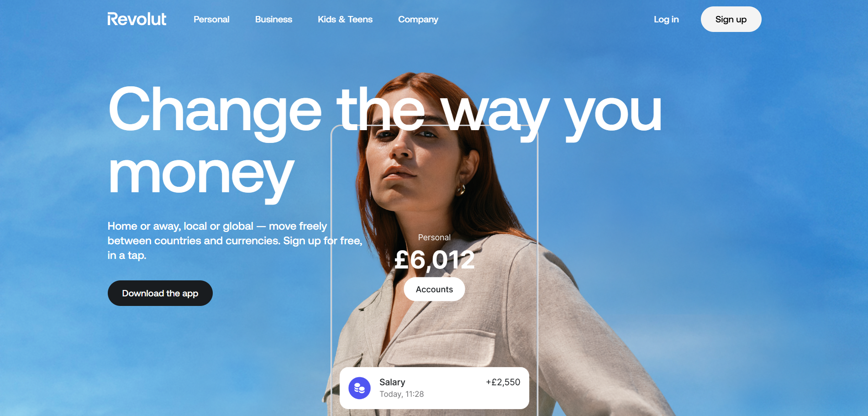Click the Download the app button
This screenshot has width=868, height=416.
tap(160, 293)
